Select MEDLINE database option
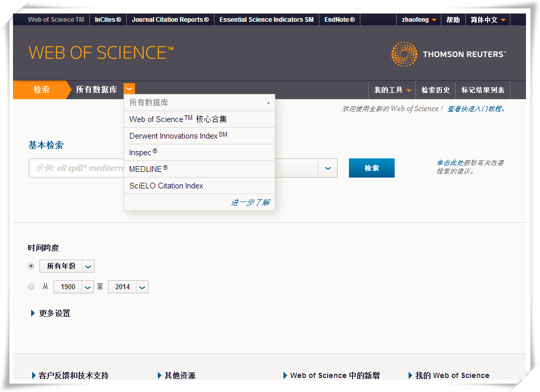 tap(148, 169)
